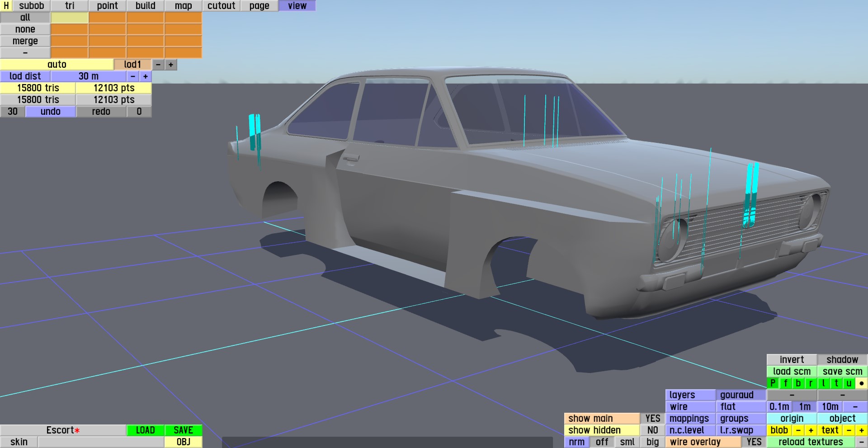The image size is (868, 448).
Task: Click the invert button
Action: click(x=792, y=360)
